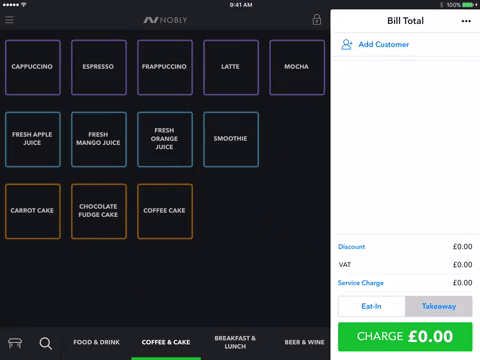This screenshot has height=360, width=480.
Task: Add a Cappuccino to the bill
Action: [x=33, y=67]
